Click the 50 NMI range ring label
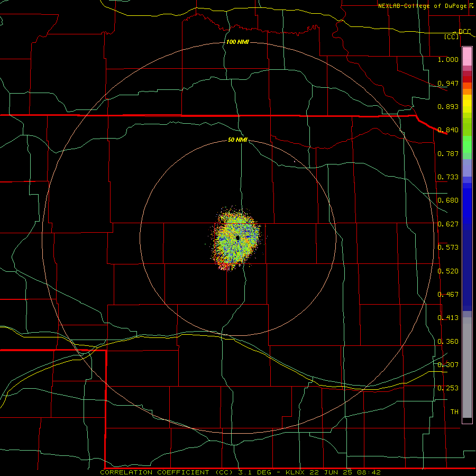This screenshot has width=476, height=476. [x=237, y=140]
